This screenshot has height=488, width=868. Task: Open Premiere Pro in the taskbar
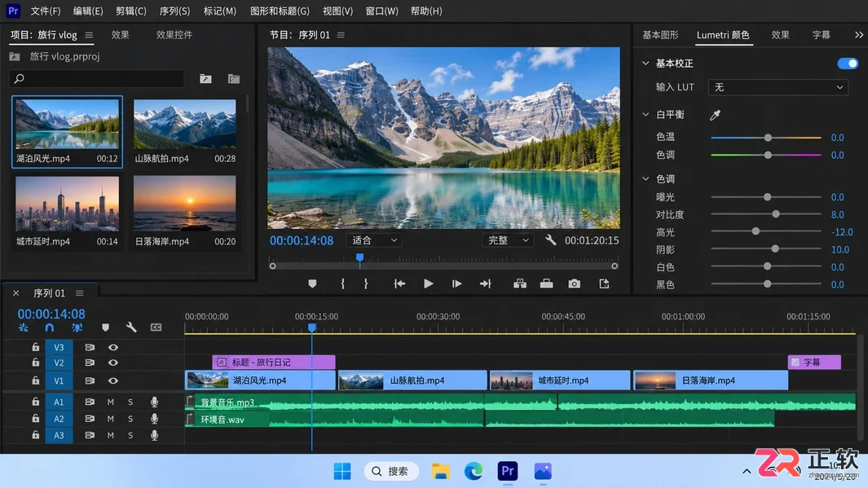pos(508,471)
